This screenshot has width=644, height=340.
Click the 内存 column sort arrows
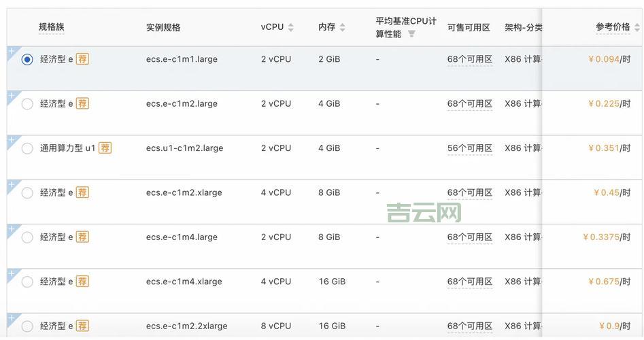pos(342,28)
